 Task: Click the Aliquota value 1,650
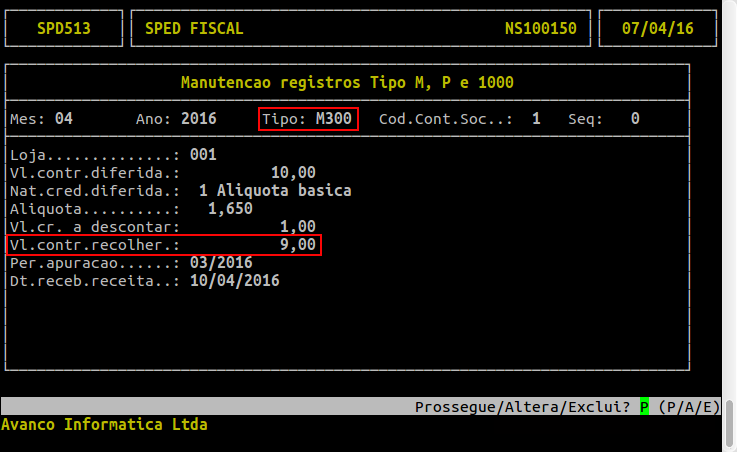pyautogui.click(x=230, y=209)
